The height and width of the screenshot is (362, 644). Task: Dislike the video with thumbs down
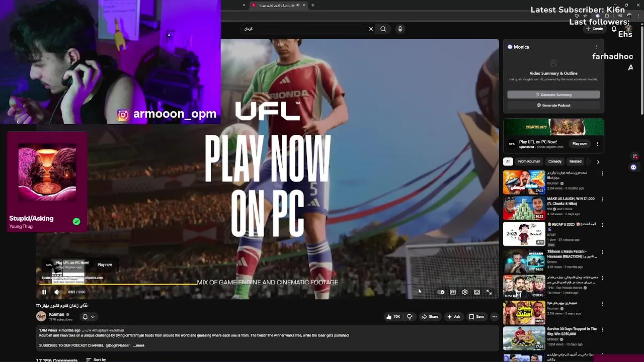[410, 317]
